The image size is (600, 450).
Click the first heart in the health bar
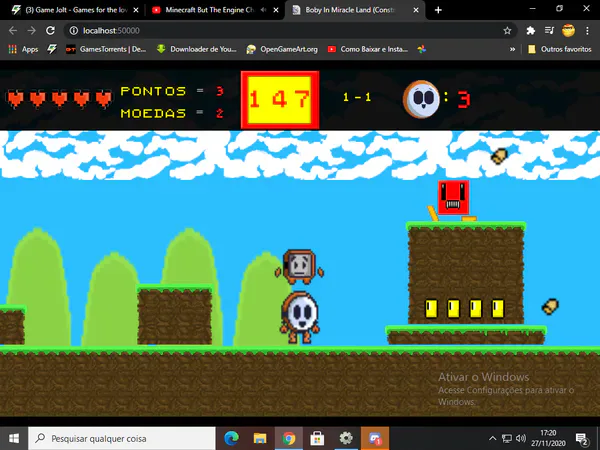tap(16, 99)
